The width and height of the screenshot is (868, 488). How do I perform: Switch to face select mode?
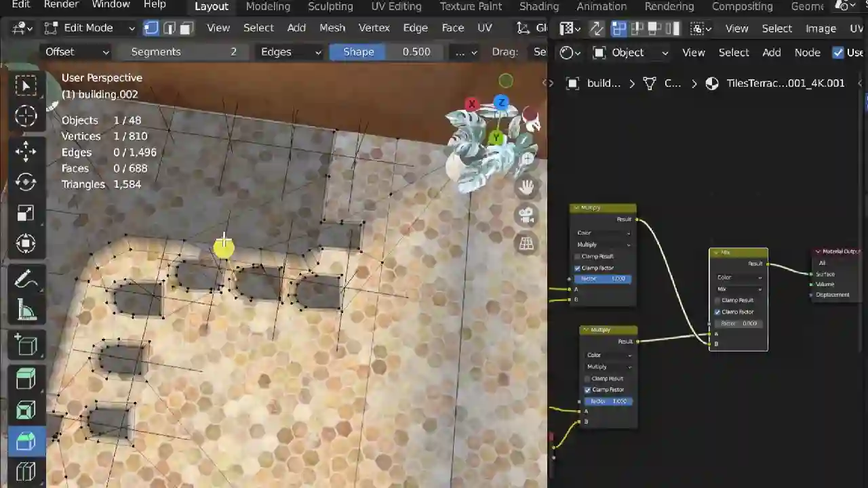(x=186, y=28)
